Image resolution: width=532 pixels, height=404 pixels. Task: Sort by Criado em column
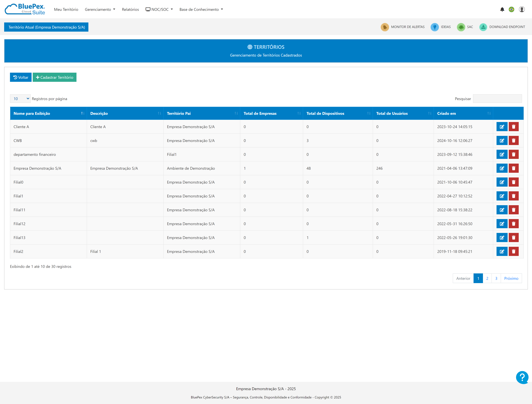click(463, 113)
